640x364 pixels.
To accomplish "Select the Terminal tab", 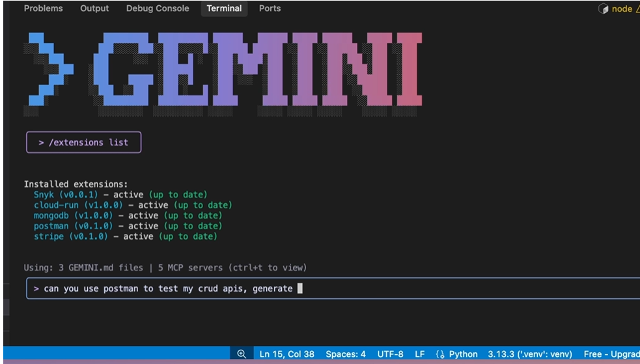I will coord(224,8).
